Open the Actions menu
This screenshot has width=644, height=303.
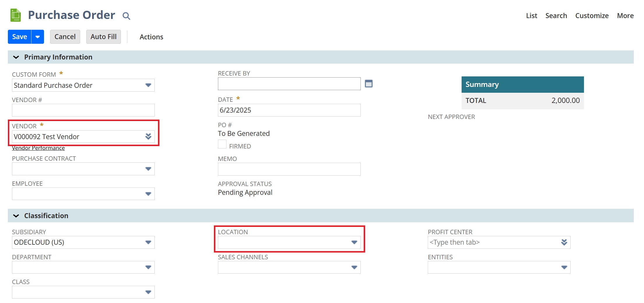point(151,37)
